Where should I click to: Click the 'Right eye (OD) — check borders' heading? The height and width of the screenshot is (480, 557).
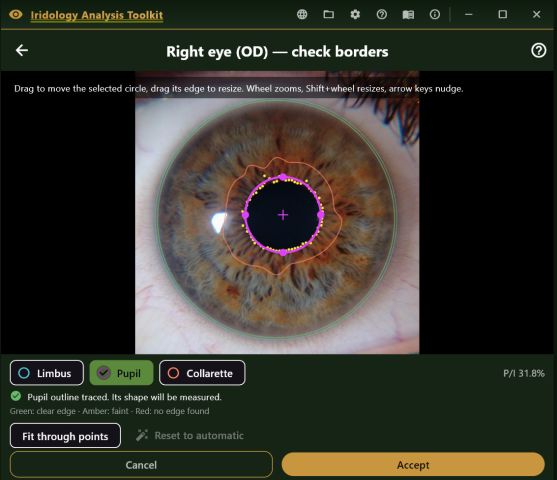pos(277,52)
